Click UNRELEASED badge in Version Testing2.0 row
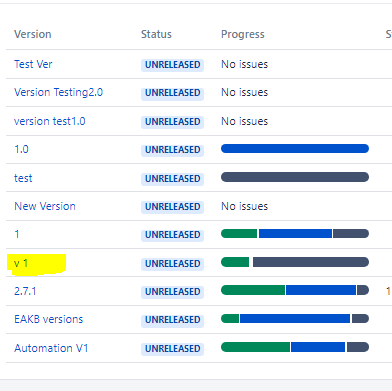Image resolution: width=392 pixels, height=391 pixels. 172,93
